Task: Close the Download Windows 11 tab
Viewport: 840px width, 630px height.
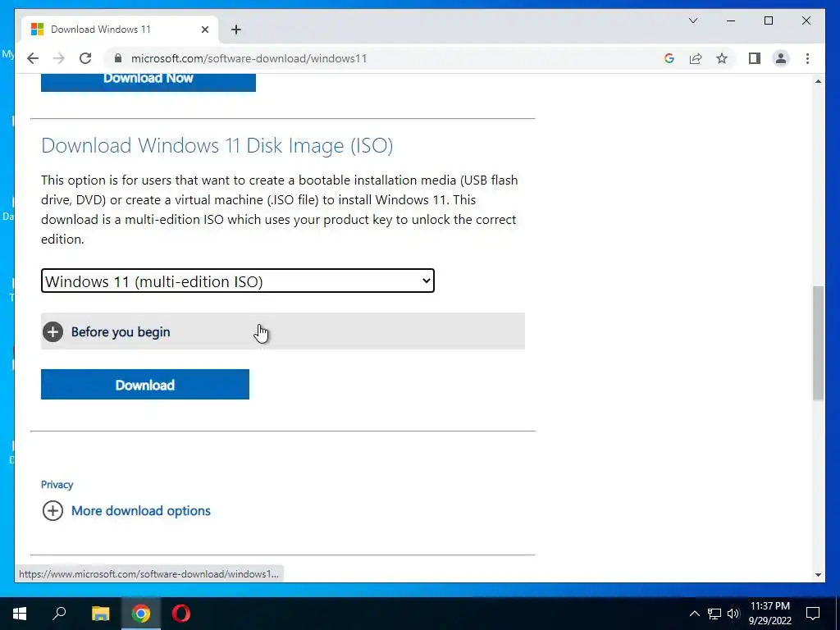Action: [204, 30]
